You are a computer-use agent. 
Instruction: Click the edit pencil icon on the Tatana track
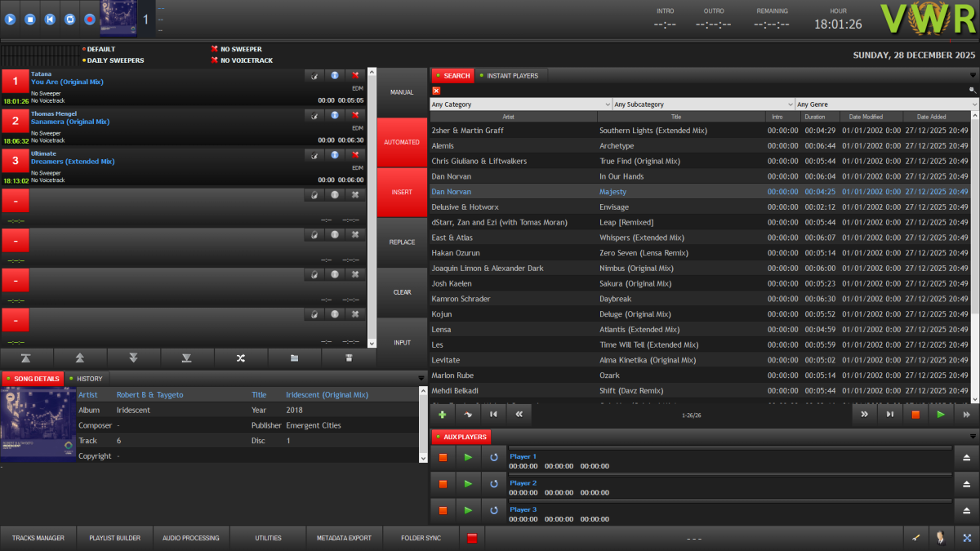[x=314, y=75]
